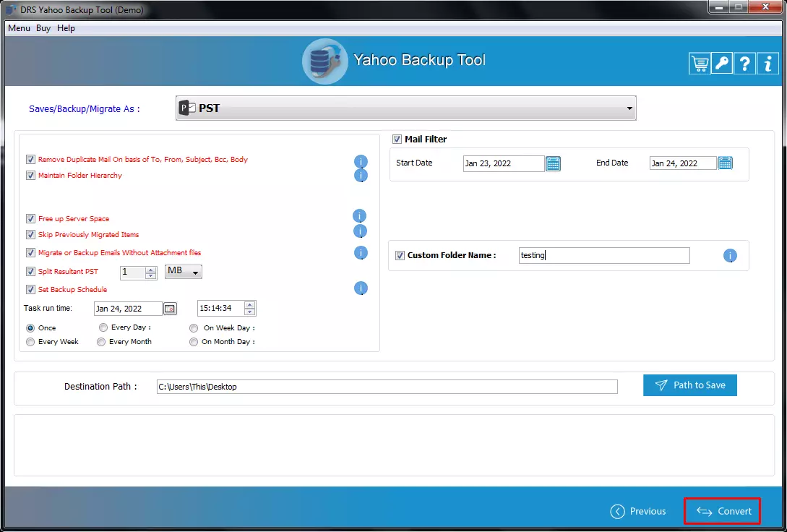Select On Week Day radio button
The width and height of the screenshot is (787, 532).
point(194,328)
